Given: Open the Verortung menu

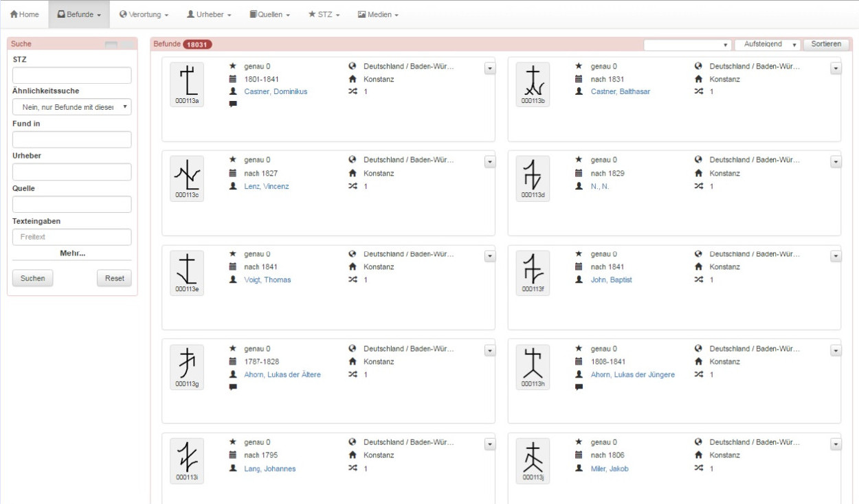Looking at the screenshot, I should click(144, 14).
